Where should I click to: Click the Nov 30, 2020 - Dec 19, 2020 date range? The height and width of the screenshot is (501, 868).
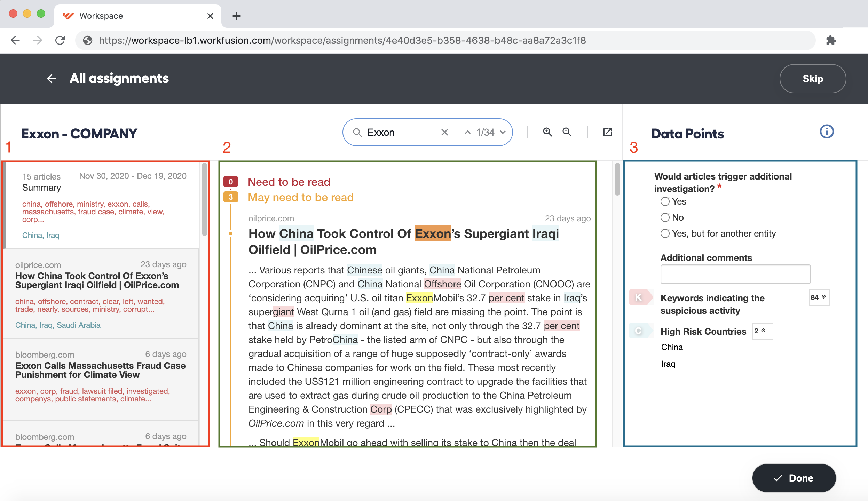pos(133,176)
